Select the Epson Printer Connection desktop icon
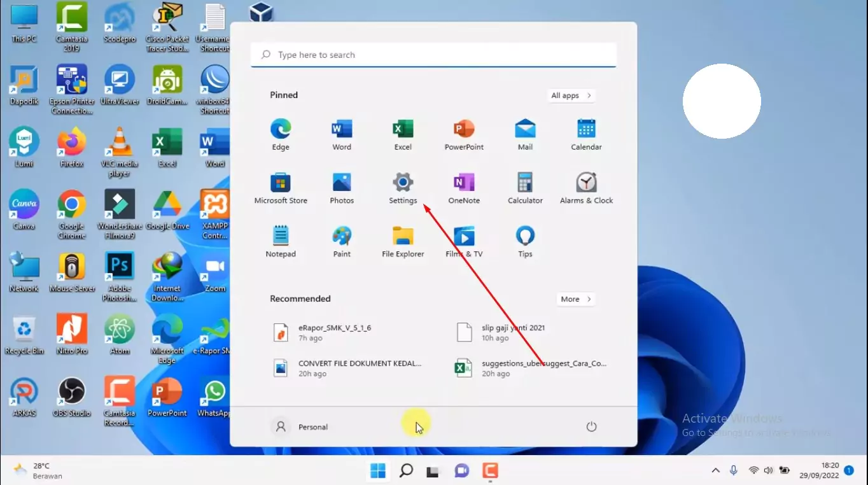Viewport: 868px width, 485px height. tap(72, 89)
